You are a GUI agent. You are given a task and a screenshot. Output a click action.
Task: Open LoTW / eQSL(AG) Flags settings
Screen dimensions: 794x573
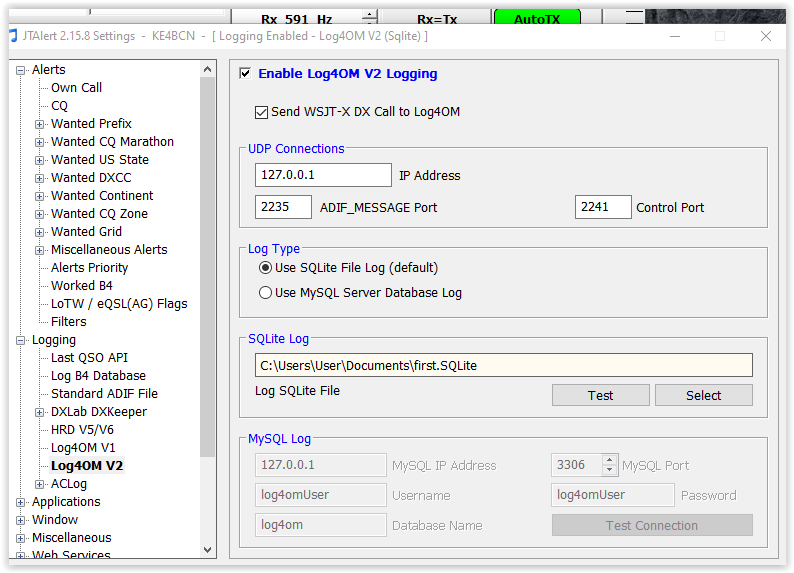click(x=119, y=304)
